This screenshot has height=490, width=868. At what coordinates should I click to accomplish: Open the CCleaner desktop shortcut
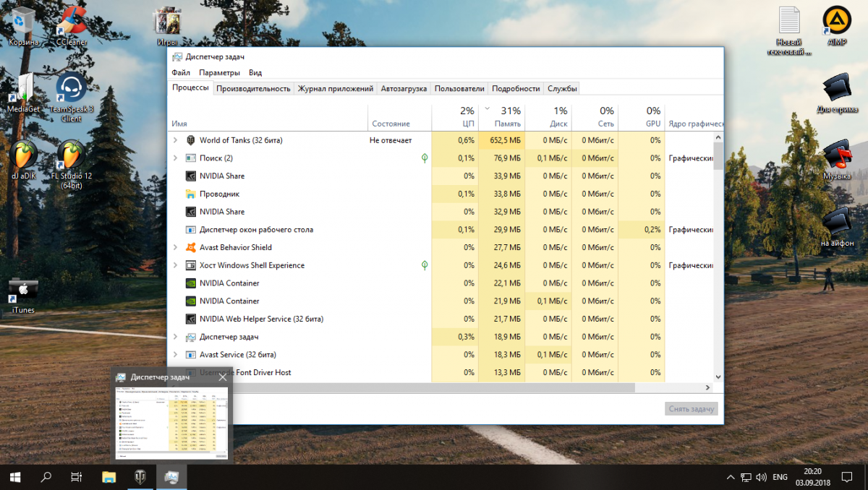(x=71, y=25)
